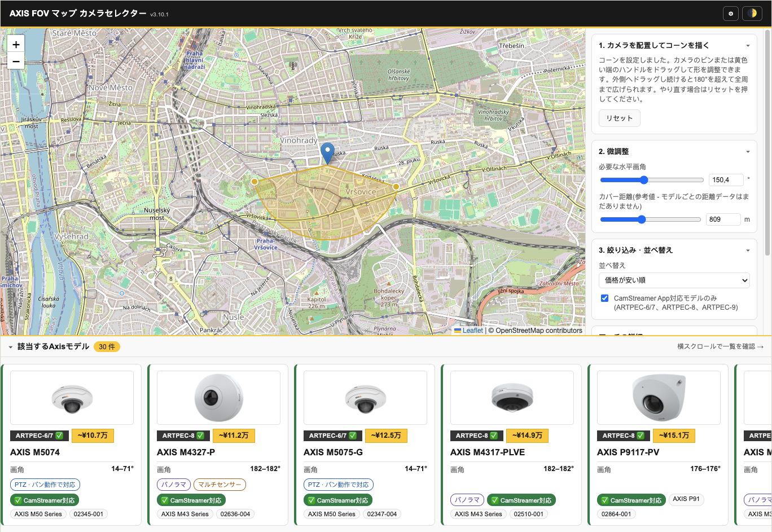Image resolution: width=772 pixels, height=532 pixels.
Task: Click AXIS P91 series tag
Action: pyautogui.click(x=686, y=499)
